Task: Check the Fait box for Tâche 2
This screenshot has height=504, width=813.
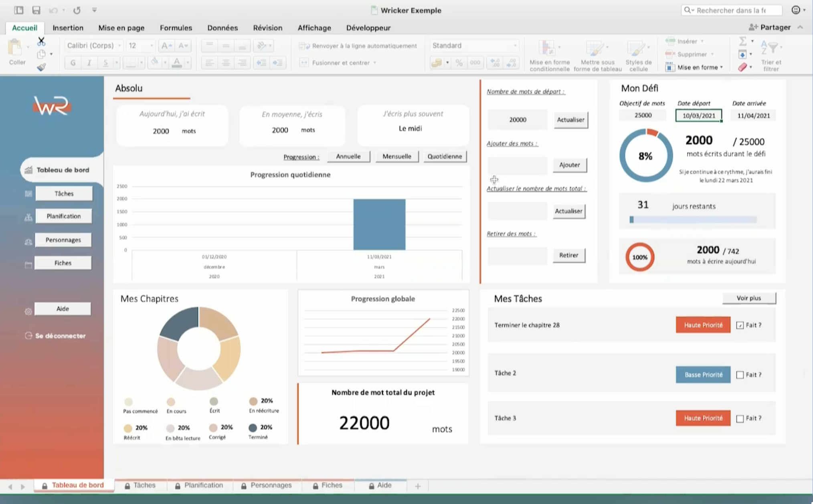Action: tap(740, 375)
